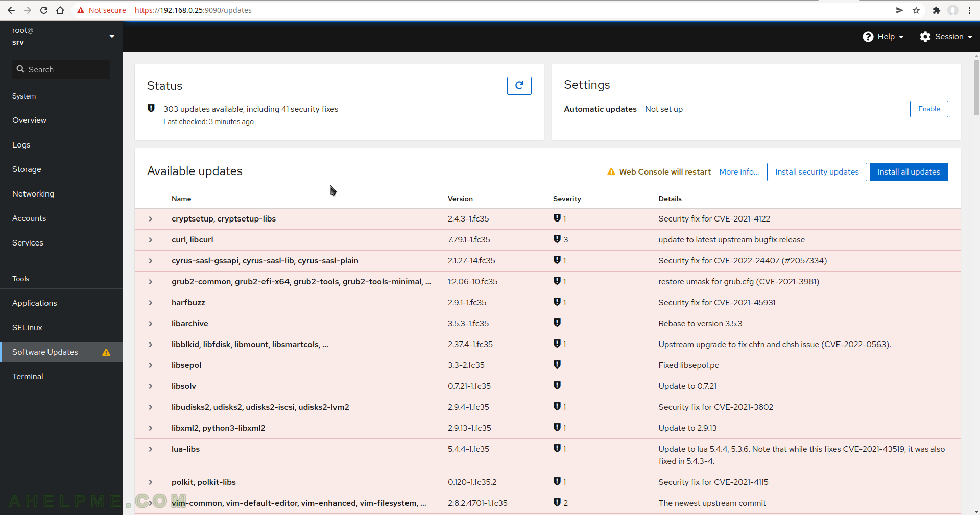
Task: Expand the cyrus-sasl-gssapi row
Action: (x=151, y=261)
